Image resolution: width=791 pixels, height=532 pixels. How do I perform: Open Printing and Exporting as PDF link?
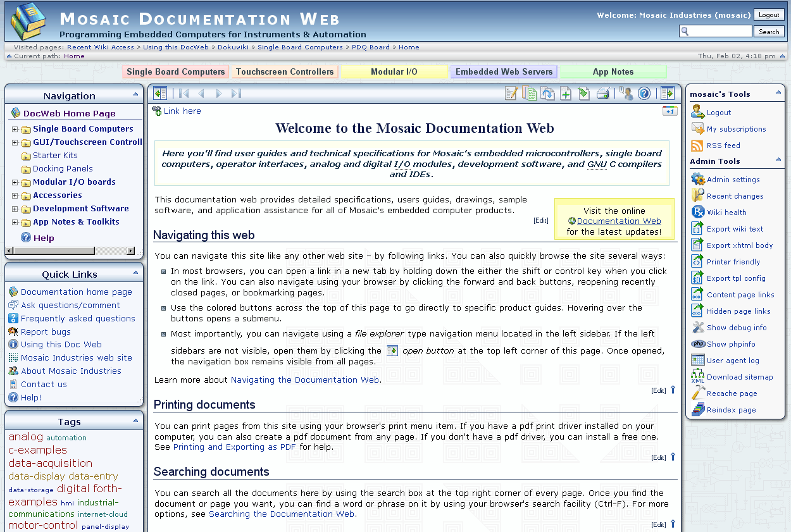pyautogui.click(x=234, y=447)
